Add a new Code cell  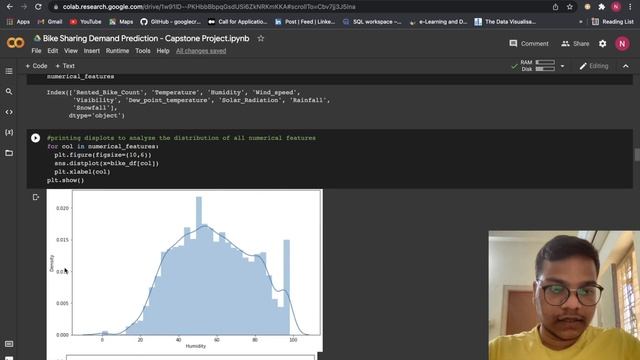tap(37, 66)
